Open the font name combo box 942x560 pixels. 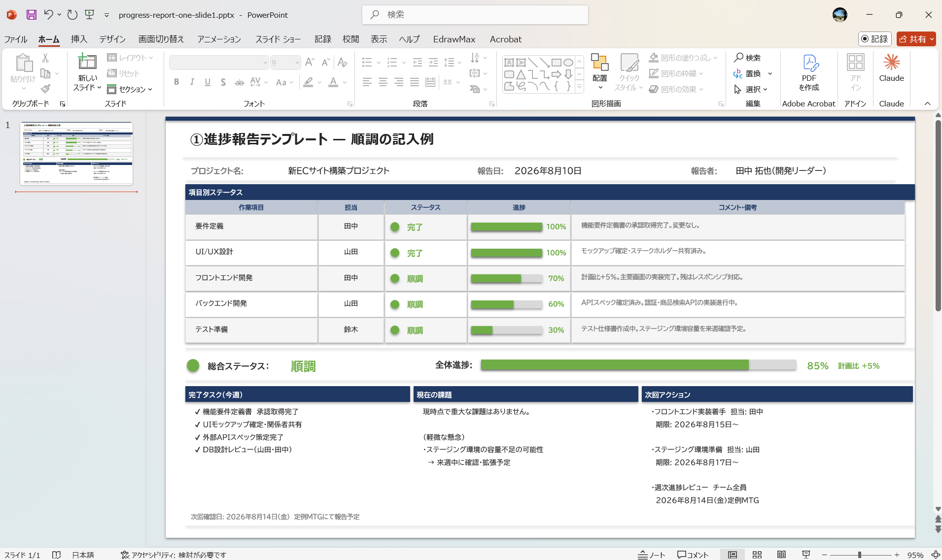219,63
